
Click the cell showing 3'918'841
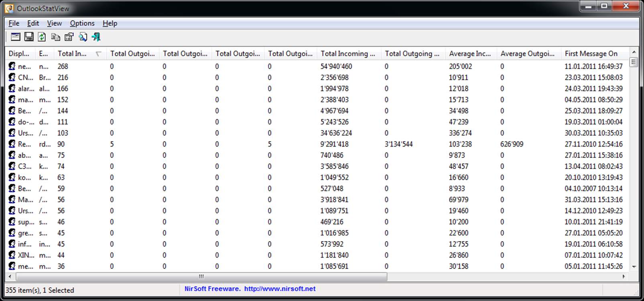[x=334, y=199]
